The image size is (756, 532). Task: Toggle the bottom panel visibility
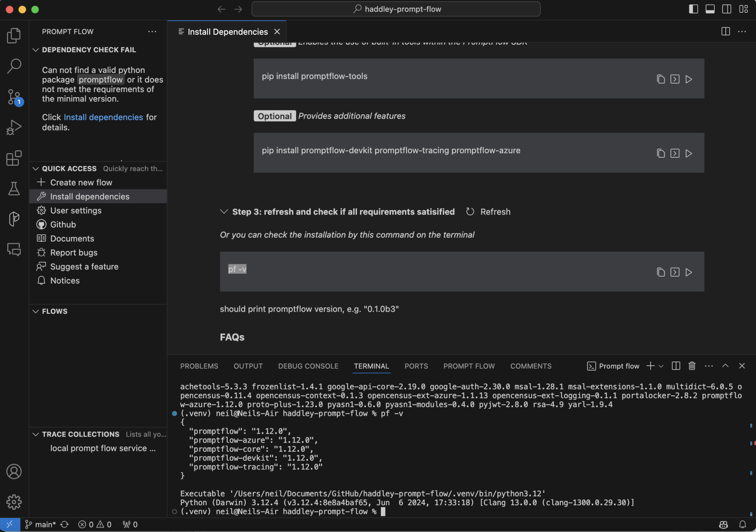tap(710, 9)
